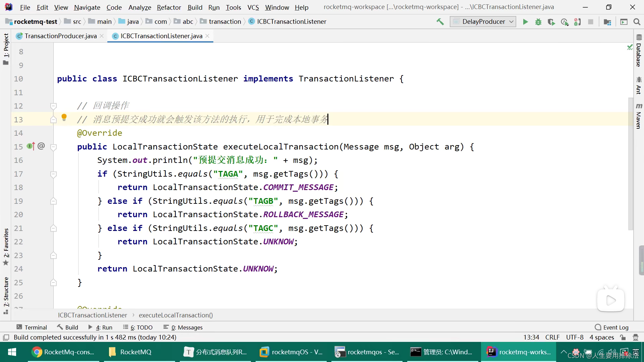Open the Project Structure folder icon
The width and height of the screenshot is (644, 362).
tap(607, 22)
